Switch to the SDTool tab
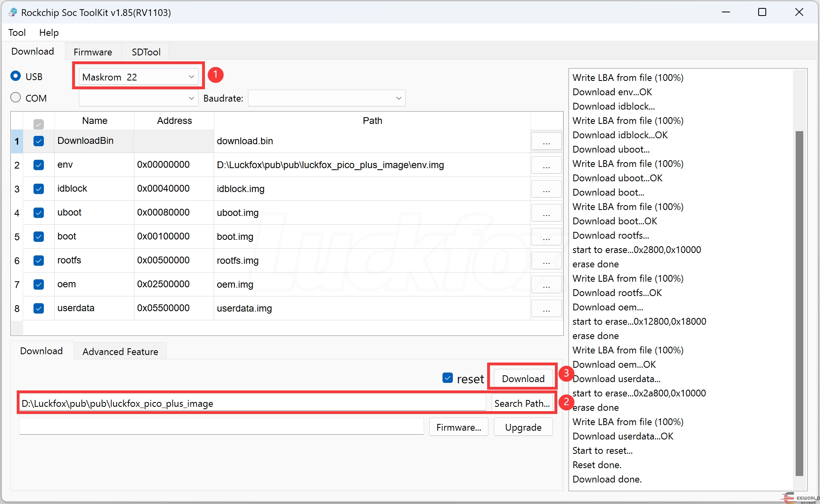820x504 pixels. (146, 52)
